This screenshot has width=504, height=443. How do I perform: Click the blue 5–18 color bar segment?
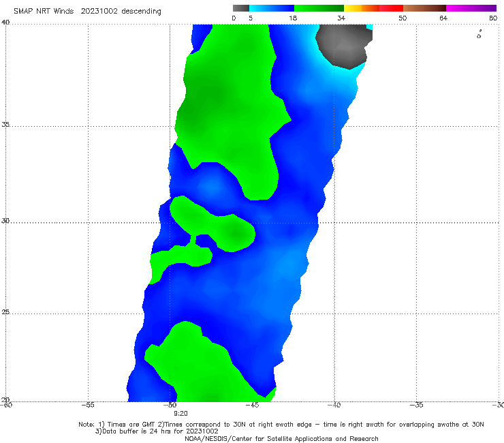pyautogui.click(x=272, y=8)
